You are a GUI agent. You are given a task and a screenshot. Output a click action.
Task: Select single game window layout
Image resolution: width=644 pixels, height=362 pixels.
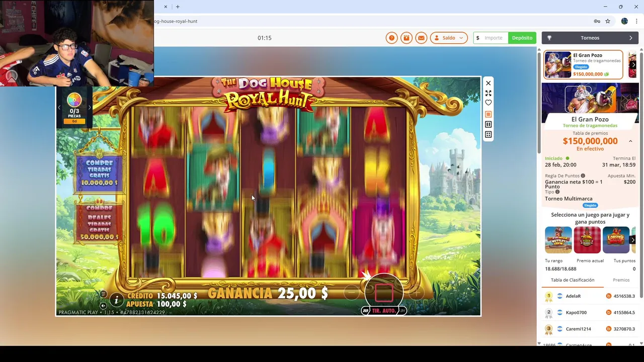click(x=488, y=115)
